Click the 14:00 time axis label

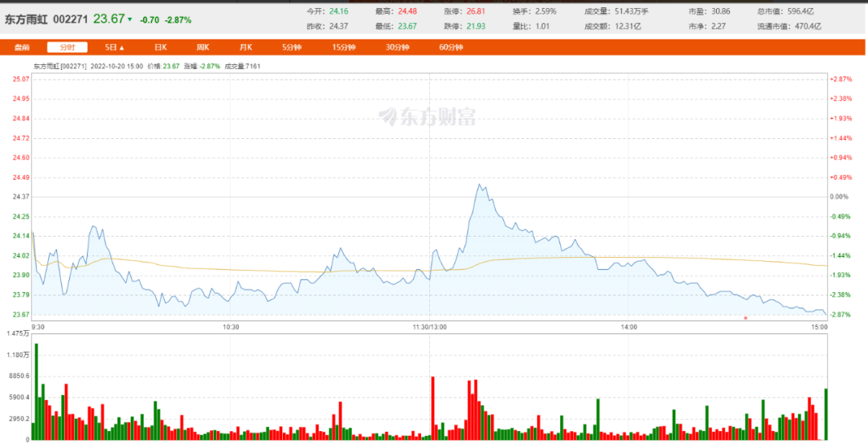point(628,328)
